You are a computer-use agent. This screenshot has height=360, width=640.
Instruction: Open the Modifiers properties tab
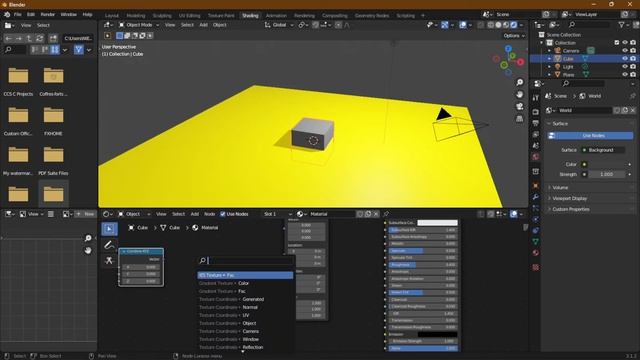coord(536,197)
